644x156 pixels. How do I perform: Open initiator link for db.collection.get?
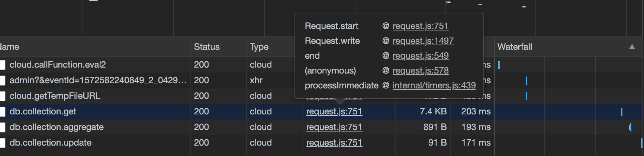(334, 111)
